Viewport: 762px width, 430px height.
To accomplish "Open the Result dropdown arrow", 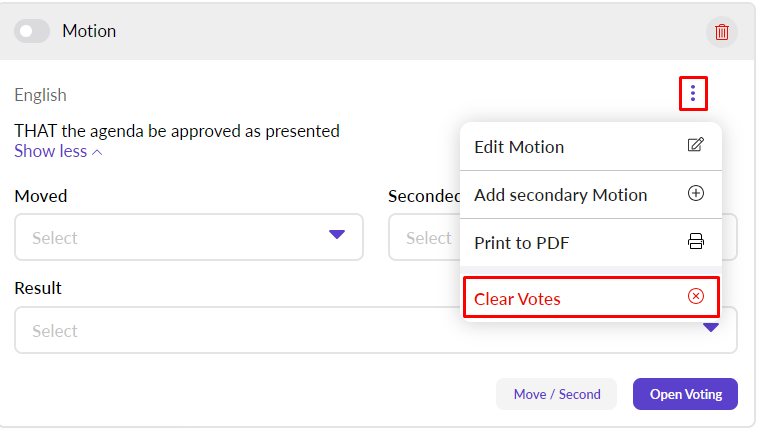I will pos(711,328).
